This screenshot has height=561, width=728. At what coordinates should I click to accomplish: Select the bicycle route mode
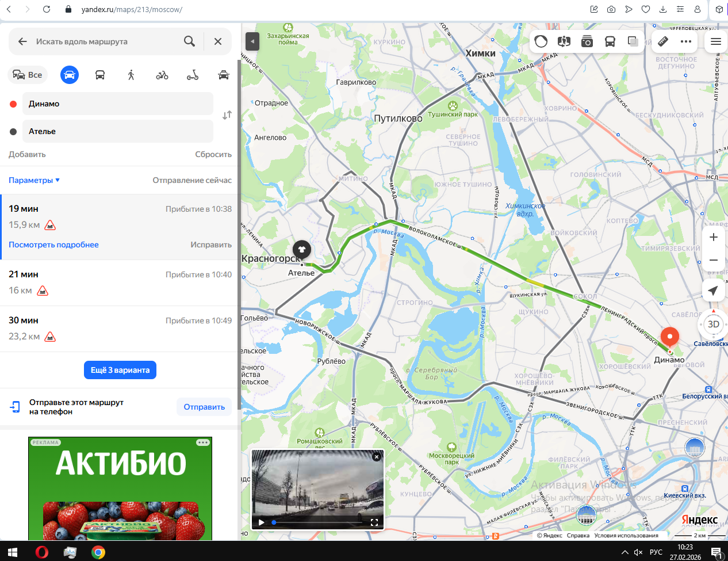click(x=162, y=75)
